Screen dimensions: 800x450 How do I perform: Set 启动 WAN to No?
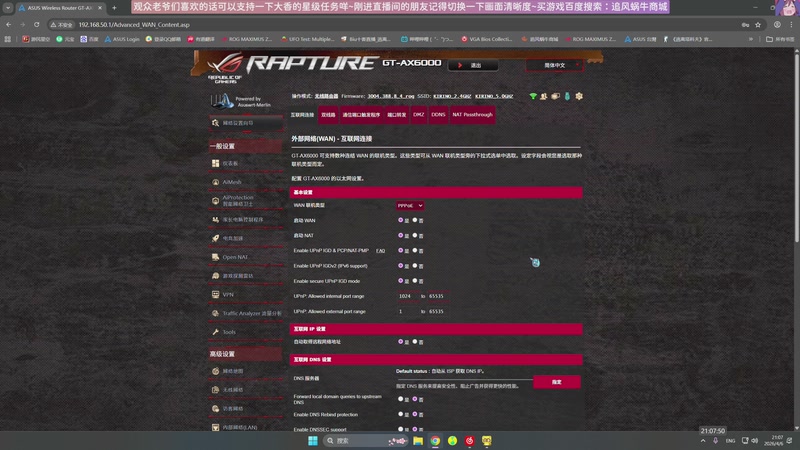(x=415, y=220)
